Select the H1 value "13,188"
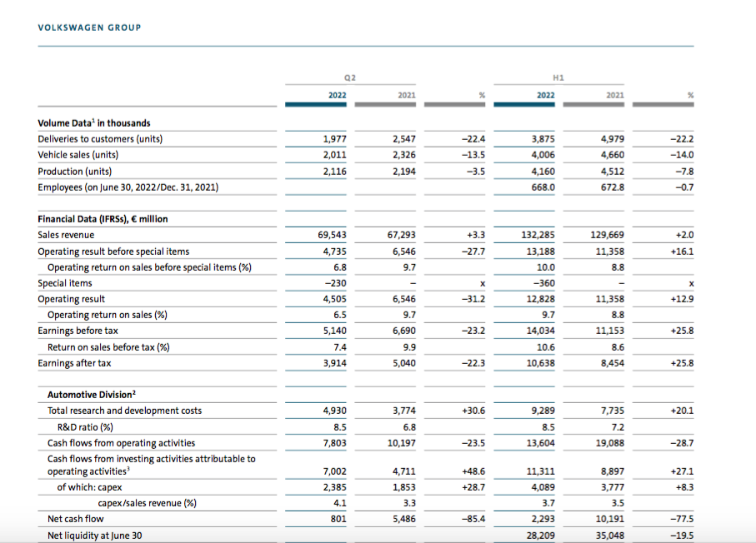 540,251
